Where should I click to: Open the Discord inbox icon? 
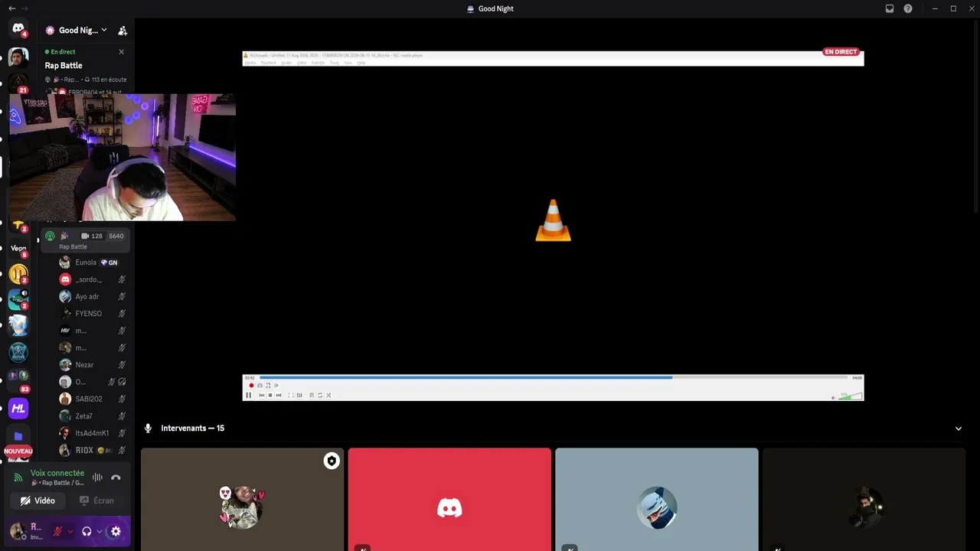[890, 8]
